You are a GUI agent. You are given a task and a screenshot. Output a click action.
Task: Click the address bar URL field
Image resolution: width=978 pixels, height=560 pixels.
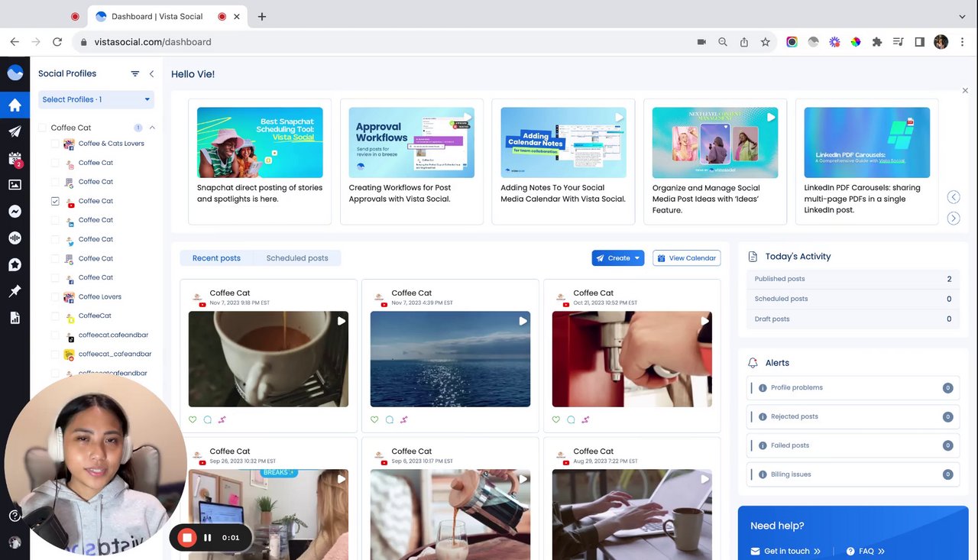coord(382,42)
